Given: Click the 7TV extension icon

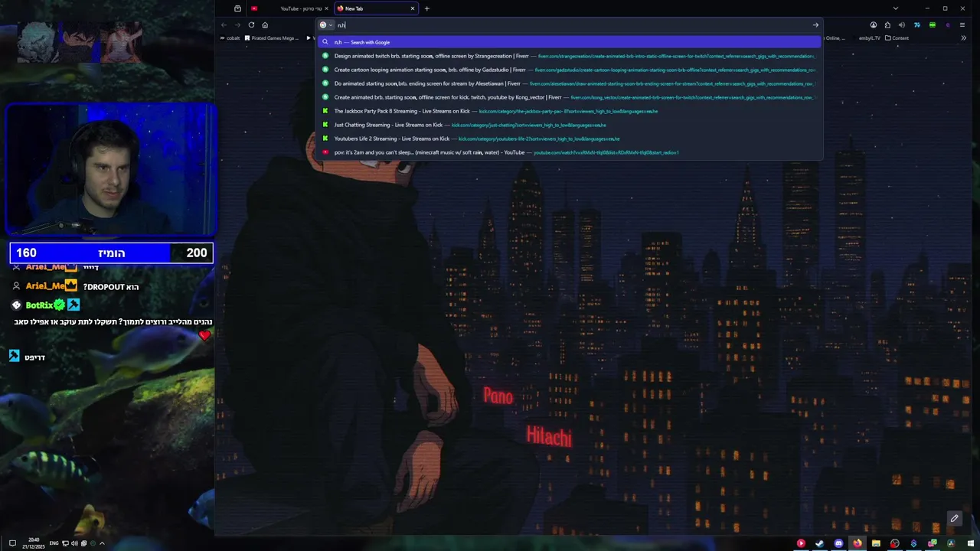Looking at the screenshot, I should (917, 25).
